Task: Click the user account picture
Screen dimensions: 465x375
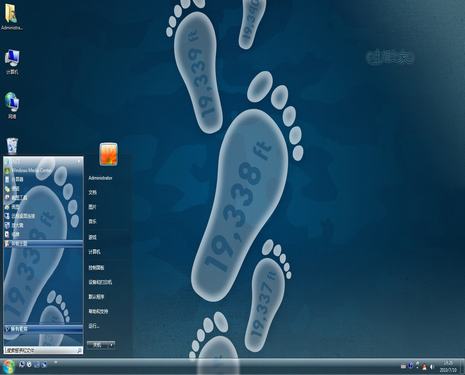Action: coord(108,154)
